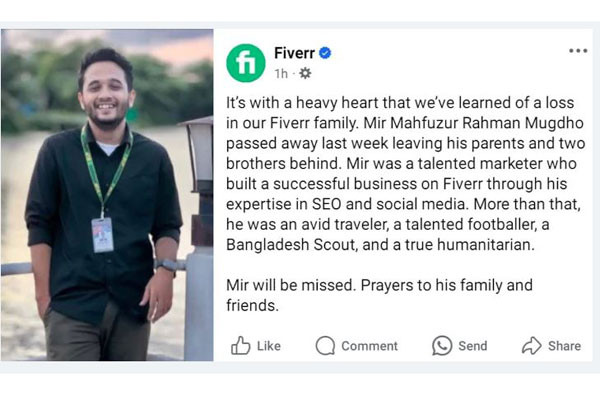Image resolution: width=600 pixels, height=400 pixels.
Task: Click the thumbs-up Like icon
Action: (x=241, y=345)
